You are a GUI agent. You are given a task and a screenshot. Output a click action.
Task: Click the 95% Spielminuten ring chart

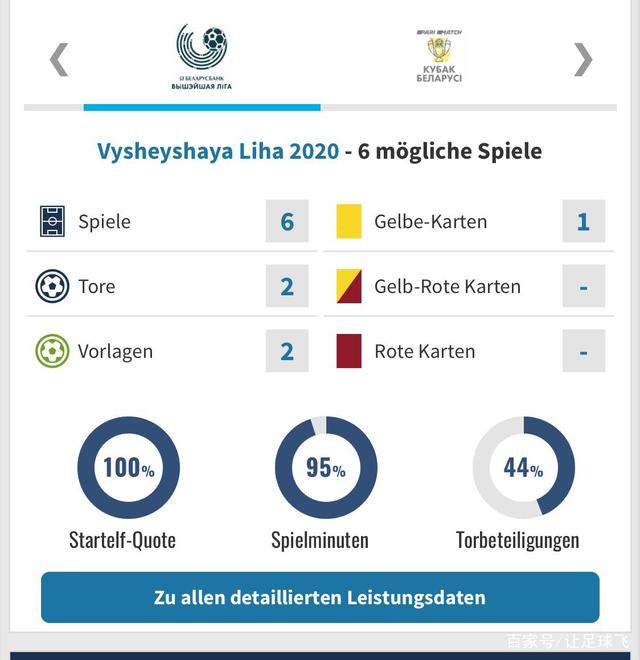point(325,467)
